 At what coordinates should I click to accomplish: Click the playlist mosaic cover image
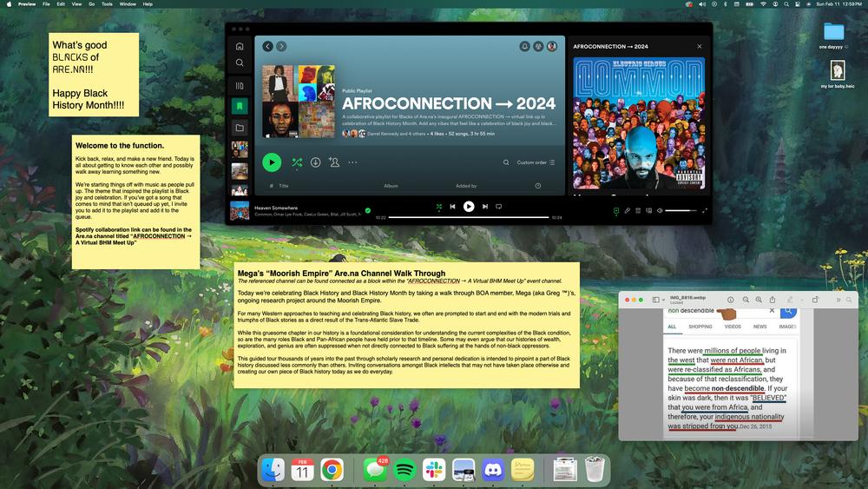pyautogui.click(x=299, y=102)
